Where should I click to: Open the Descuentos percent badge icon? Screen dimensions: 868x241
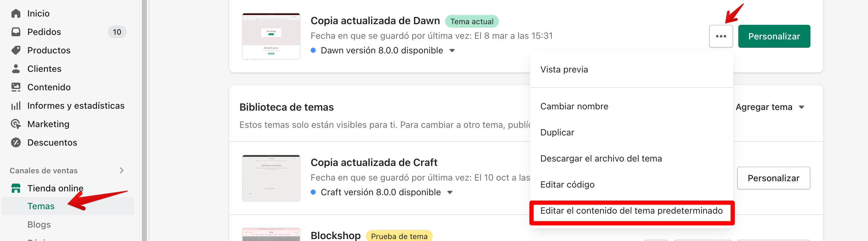[16, 142]
